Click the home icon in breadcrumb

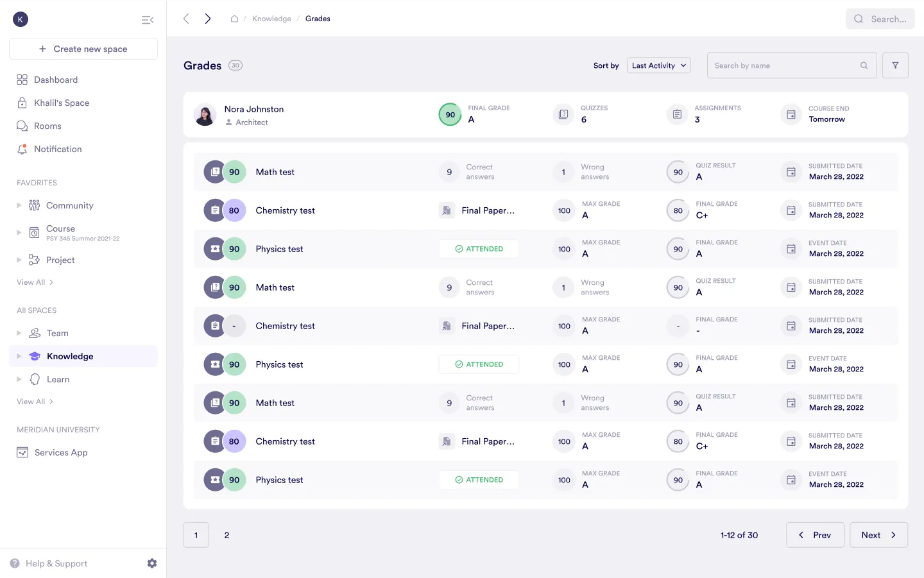(234, 19)
